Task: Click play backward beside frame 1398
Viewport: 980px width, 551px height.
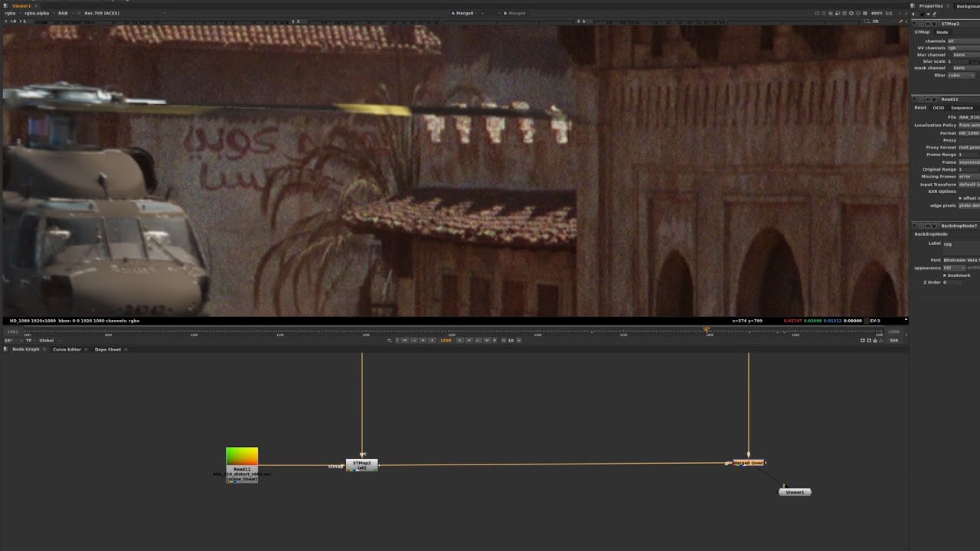Action: click(x=432, y=340)
